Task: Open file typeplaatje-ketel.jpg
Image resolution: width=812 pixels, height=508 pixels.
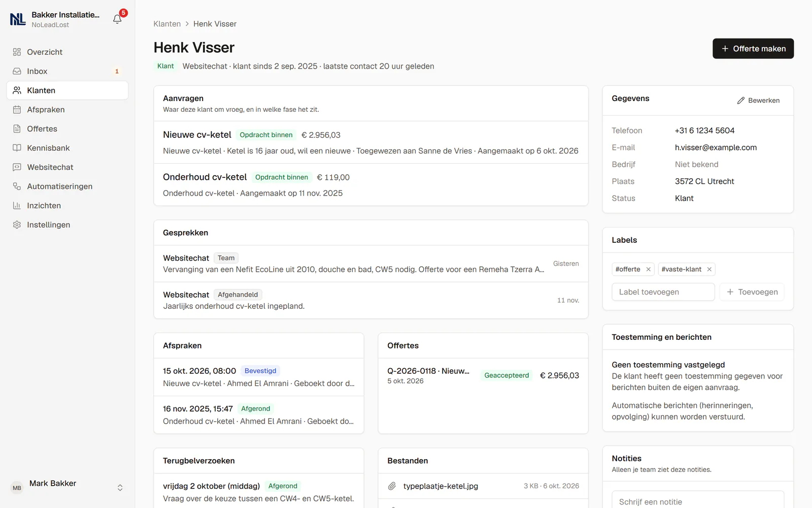Action: pos(483,486)
